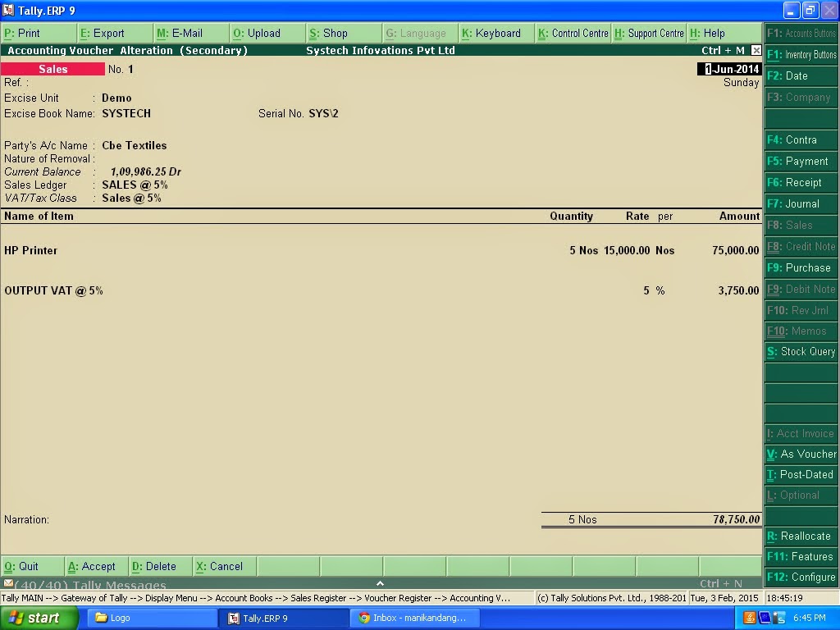The height and width of the screenshot is (630, 840).
Task: Click the amount 75,000.00
Action: (736, 250)
